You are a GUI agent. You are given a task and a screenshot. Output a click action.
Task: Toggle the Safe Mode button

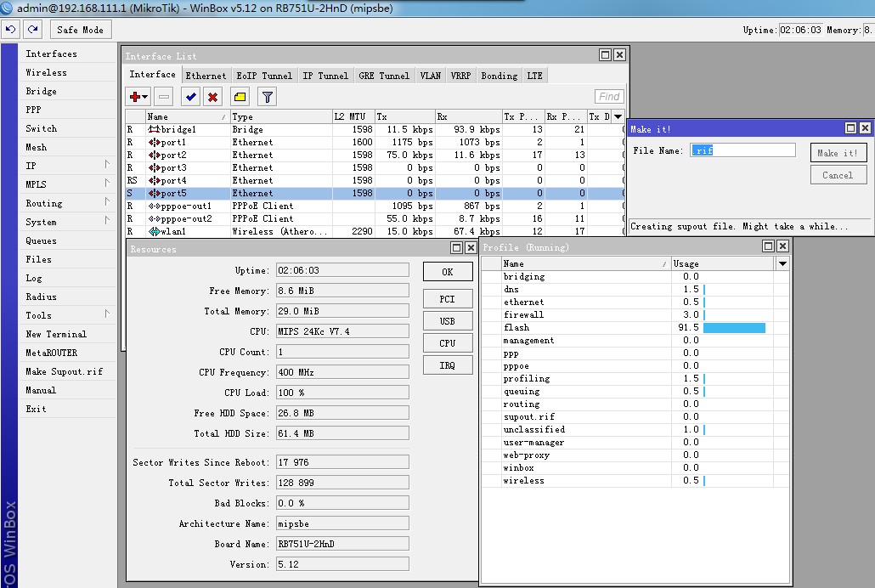[x=80, y=30]
